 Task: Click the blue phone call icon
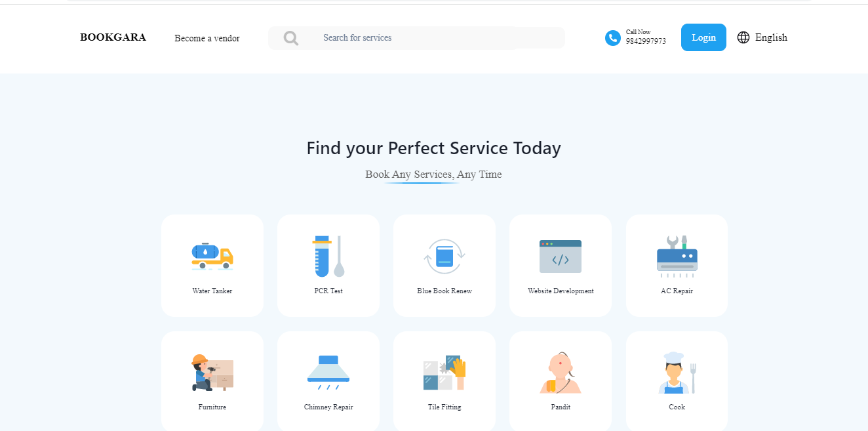pos(613,38)
